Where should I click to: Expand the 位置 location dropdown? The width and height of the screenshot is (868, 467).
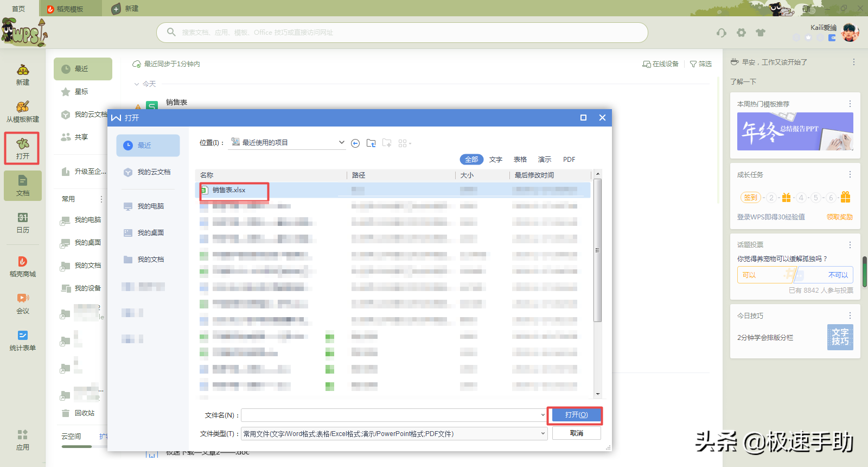(342, 142)
